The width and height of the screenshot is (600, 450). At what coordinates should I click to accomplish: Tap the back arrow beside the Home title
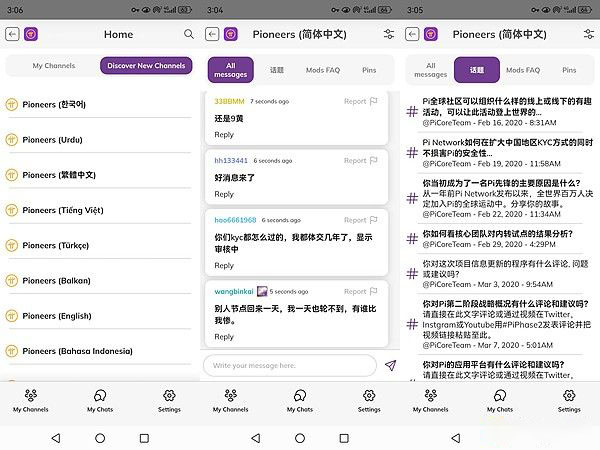12,34
